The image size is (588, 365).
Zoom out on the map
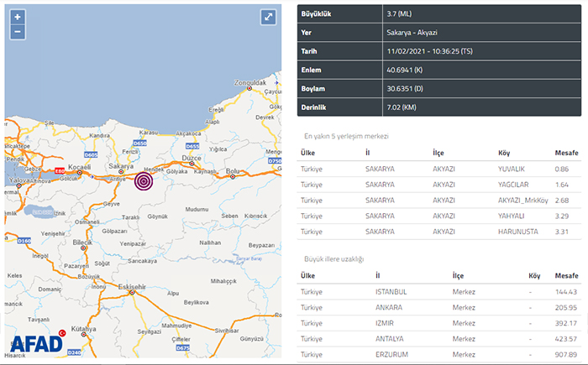pyautogui.click(x=18, y=32)
